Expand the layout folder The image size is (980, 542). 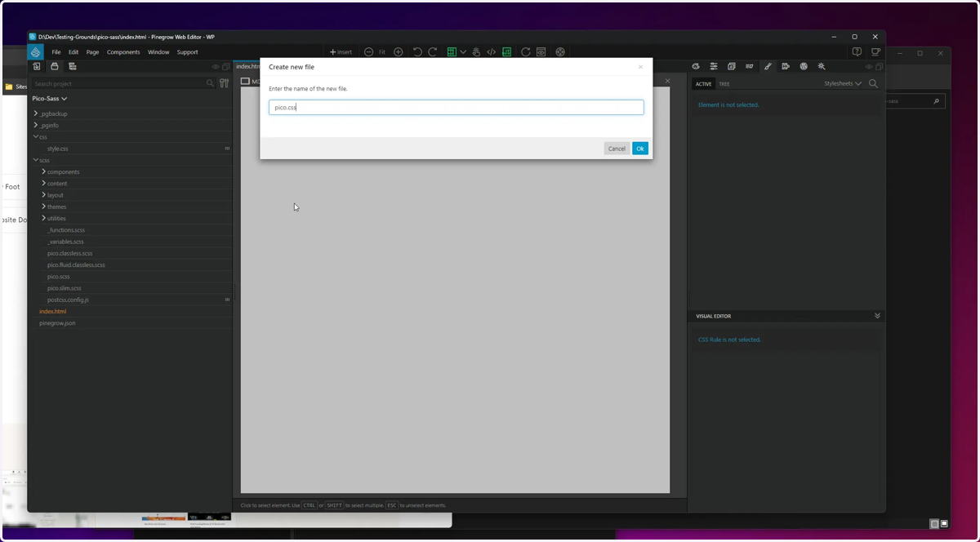(43, 195)
